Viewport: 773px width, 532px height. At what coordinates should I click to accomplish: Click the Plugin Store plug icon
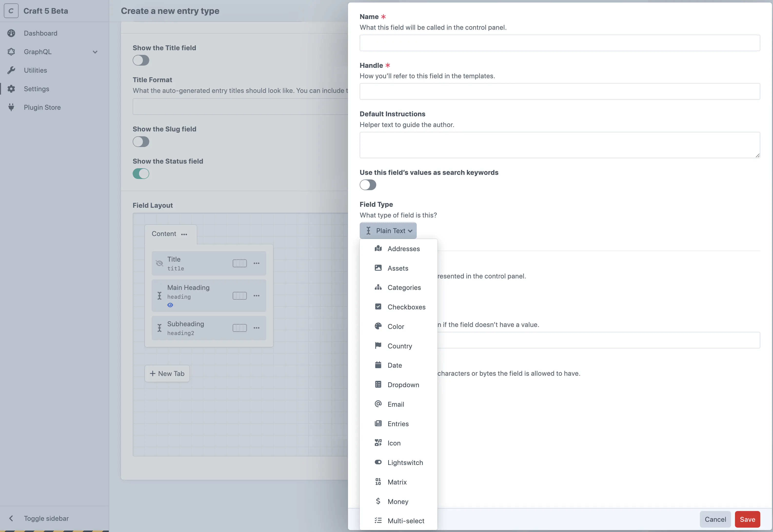click(x=11, y=107)
